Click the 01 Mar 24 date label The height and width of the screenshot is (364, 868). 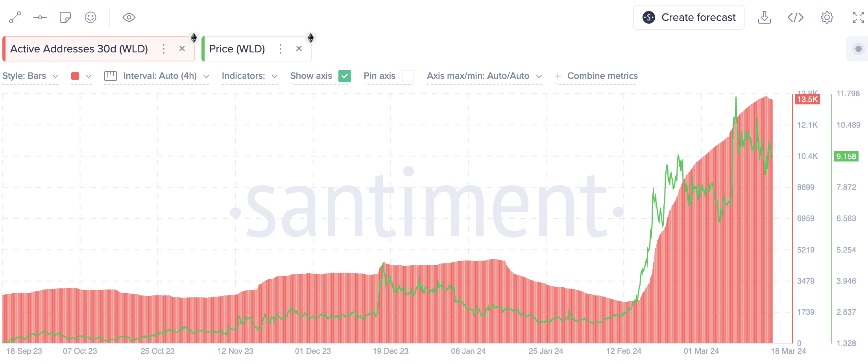tap(701, 351)
